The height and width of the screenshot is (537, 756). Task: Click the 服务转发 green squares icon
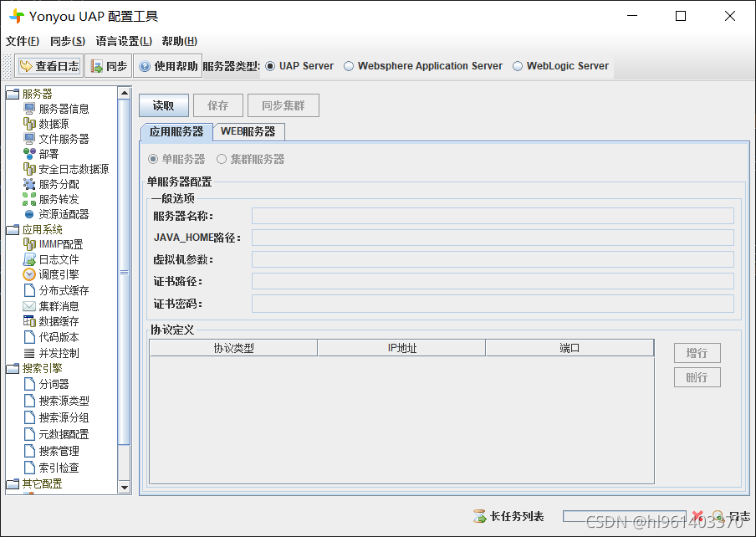click(29, 199)
